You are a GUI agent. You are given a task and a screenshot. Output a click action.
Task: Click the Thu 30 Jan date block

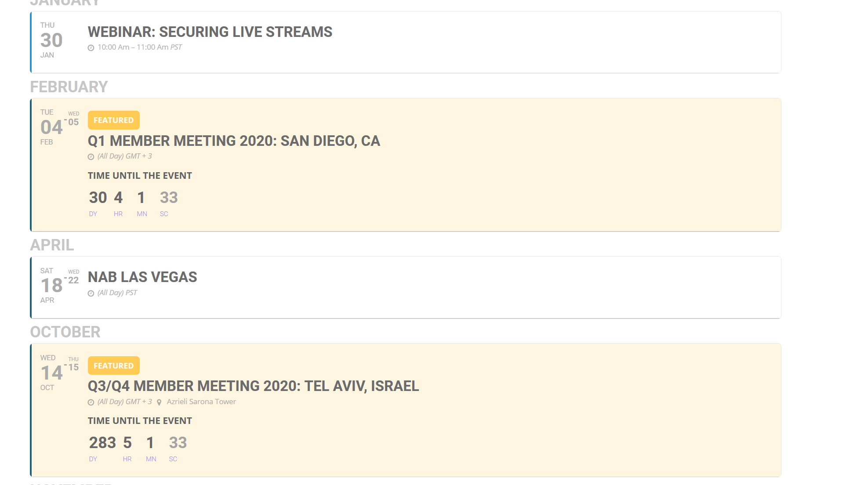coord(51,40)
